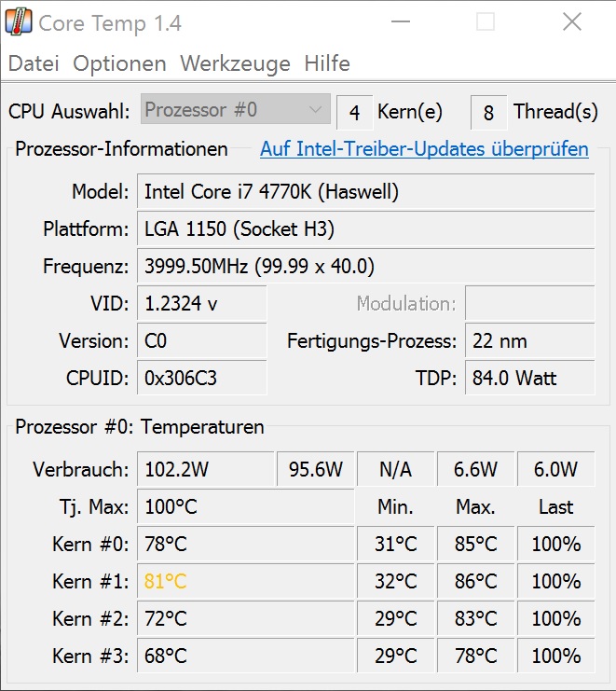616x691 pixels.
Task: Click the Prozessor #0: Temperaturen group title
Action: coord(140,426)
